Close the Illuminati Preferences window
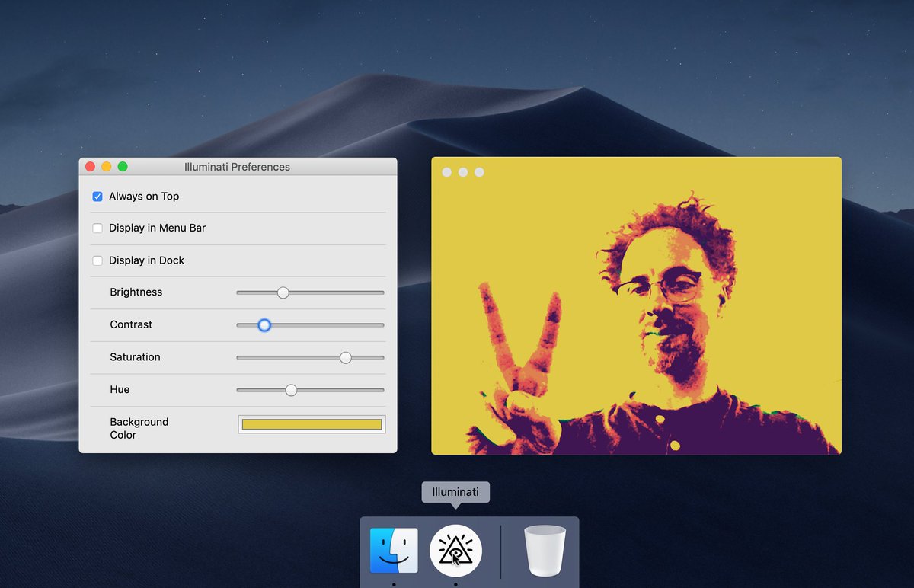The image size is (914, 588). pos(90,167)
